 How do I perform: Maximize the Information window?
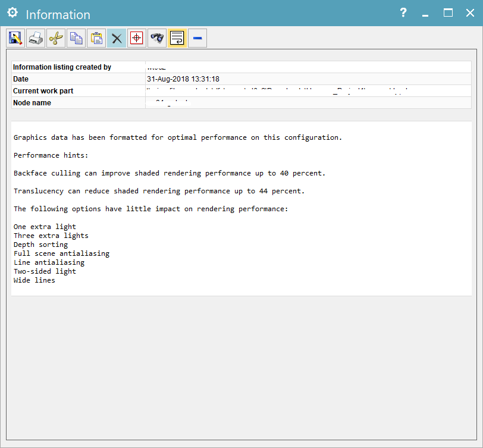coord(448,13)
